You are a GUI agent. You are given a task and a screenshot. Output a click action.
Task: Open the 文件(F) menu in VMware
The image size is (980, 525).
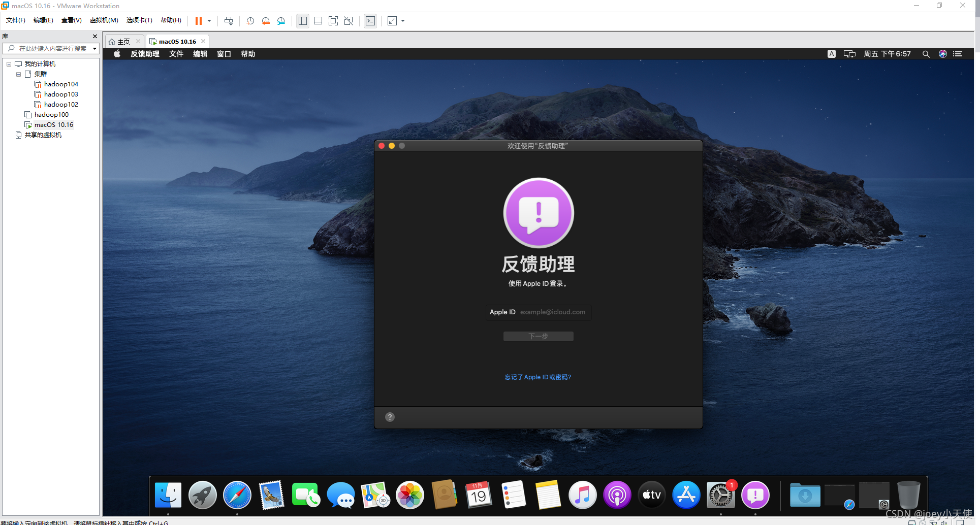(15, 20)
